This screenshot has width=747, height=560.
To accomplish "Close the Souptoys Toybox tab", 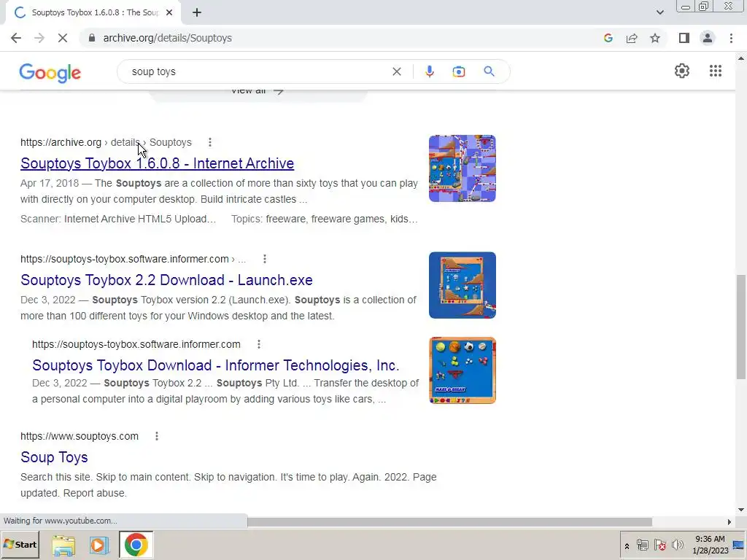I will point(169,12).
